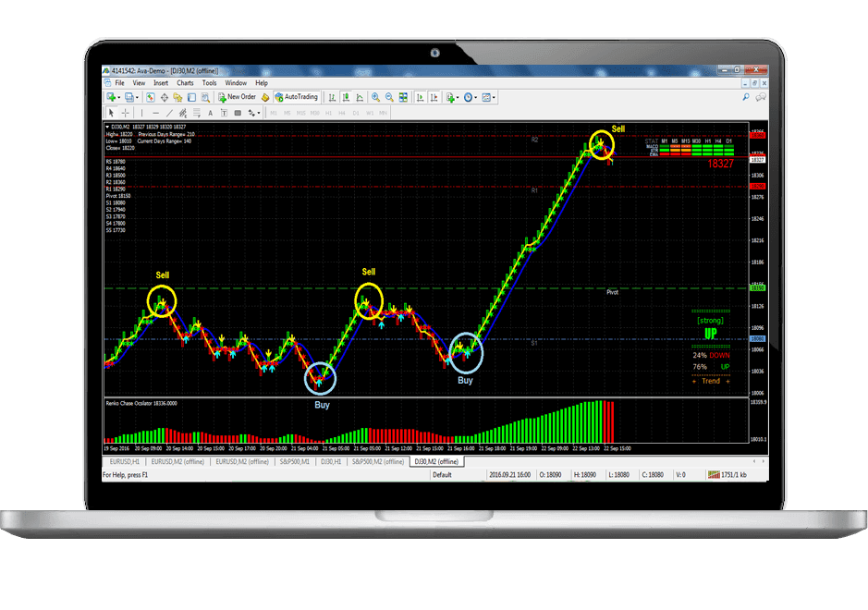
Task: Activate the crosshair cursor mode
Action: (x=126, y=113)
